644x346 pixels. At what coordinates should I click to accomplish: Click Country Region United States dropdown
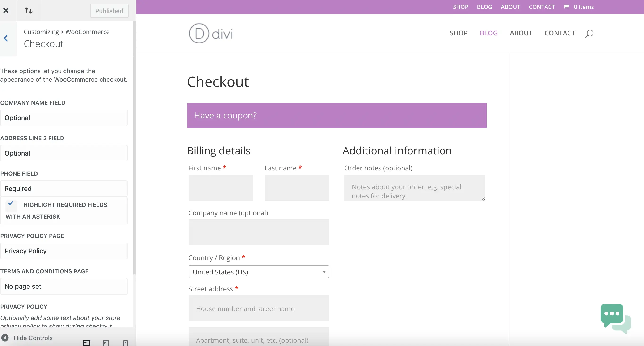tap(259, 271)
